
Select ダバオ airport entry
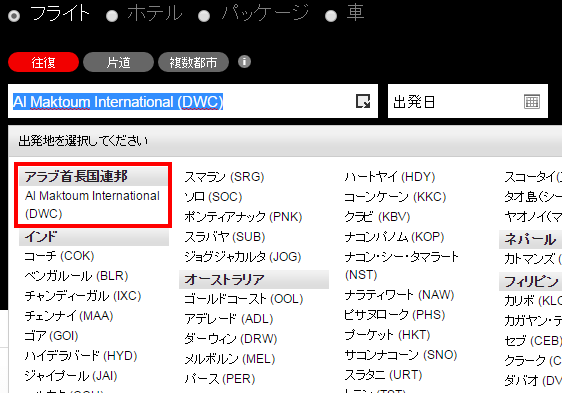(x=533, y=380)
